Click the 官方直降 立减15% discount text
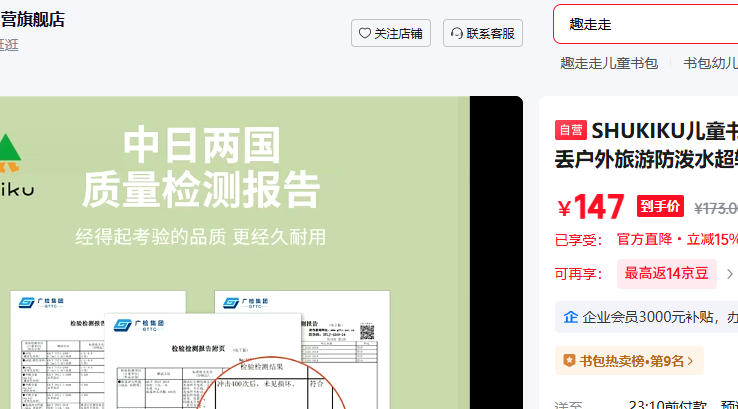This screenshot has width=738, height=409. (676, 240)
